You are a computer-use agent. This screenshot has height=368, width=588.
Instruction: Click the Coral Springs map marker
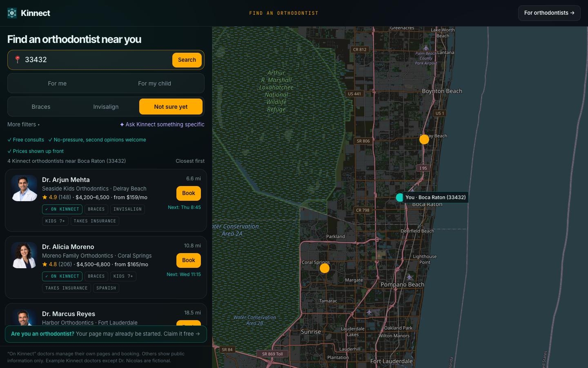coord(325,268)
